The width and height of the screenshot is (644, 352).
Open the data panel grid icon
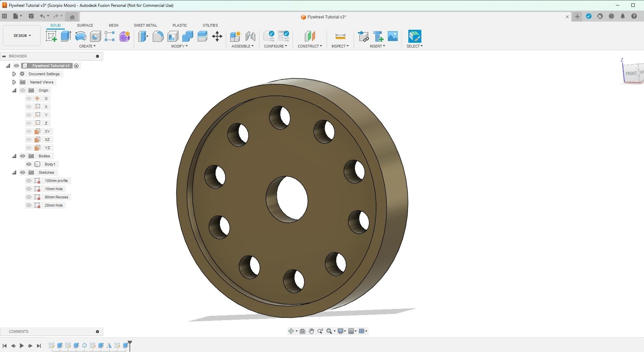tap(4, 16)
